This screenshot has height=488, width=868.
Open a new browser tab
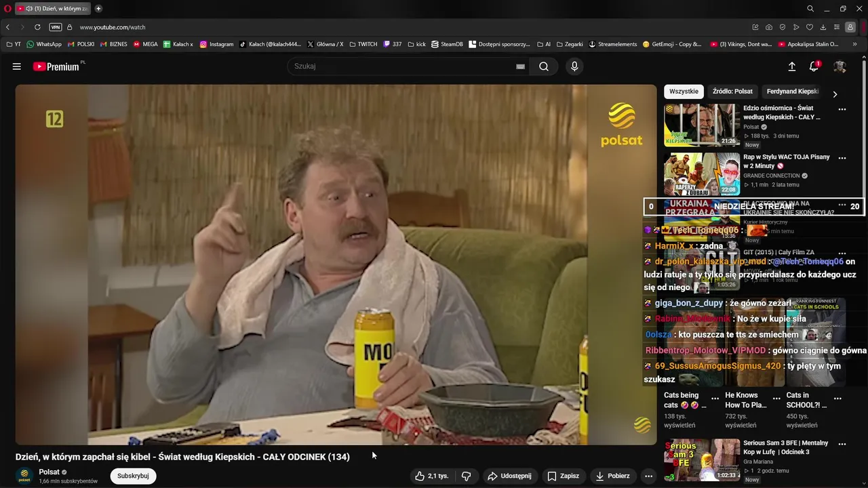[98, 8]
